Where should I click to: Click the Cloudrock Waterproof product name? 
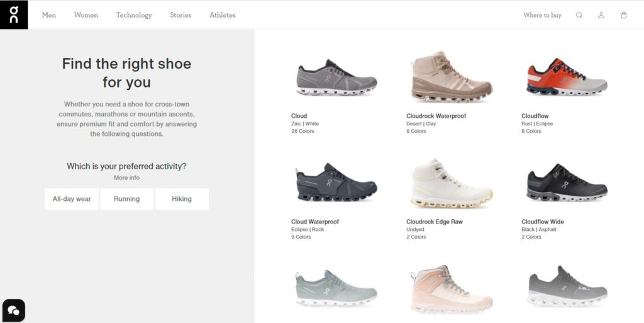coord(436,116)
